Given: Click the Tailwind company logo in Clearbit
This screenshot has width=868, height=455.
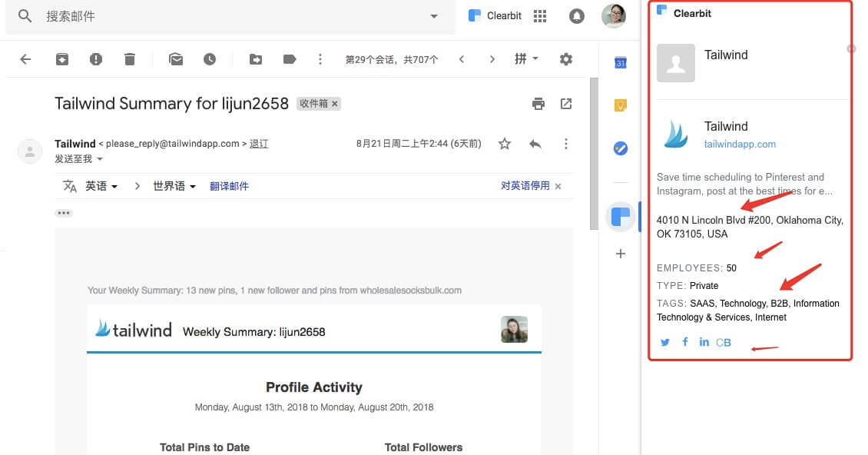Looking at the screenshot, I should coord(675,134).
